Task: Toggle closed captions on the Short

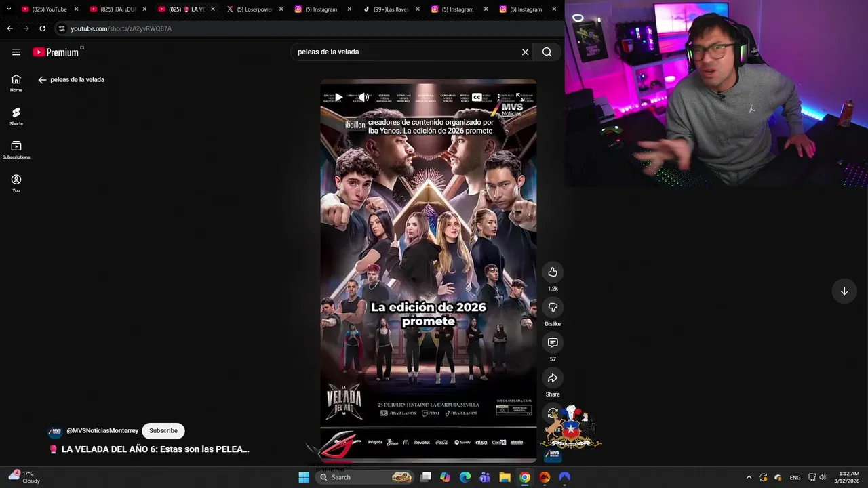Action: click(x=477, y=97)
